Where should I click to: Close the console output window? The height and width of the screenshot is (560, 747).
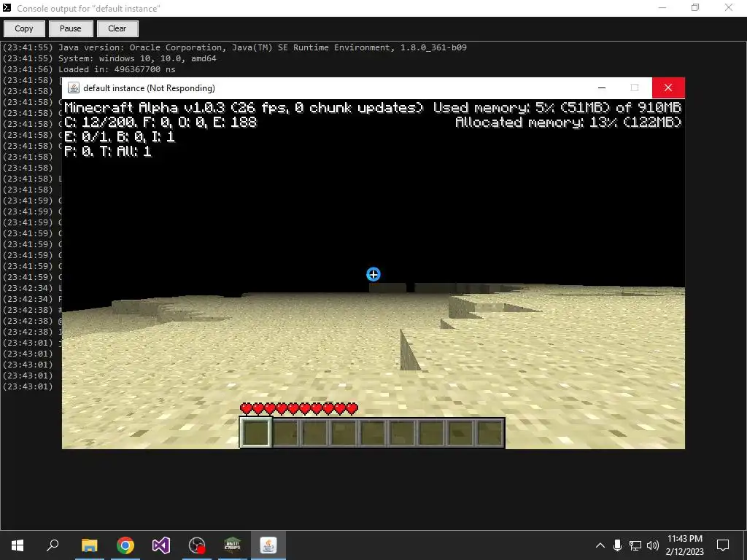(729, 7)
